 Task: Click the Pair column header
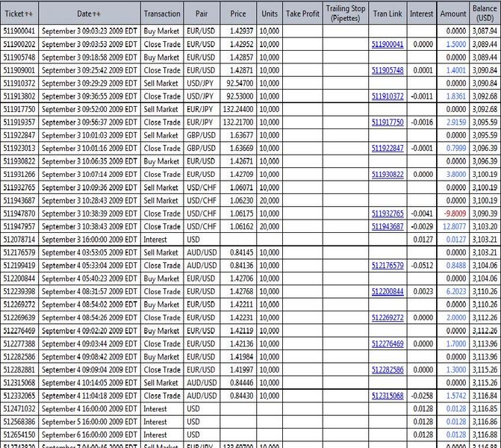[202, 13]
